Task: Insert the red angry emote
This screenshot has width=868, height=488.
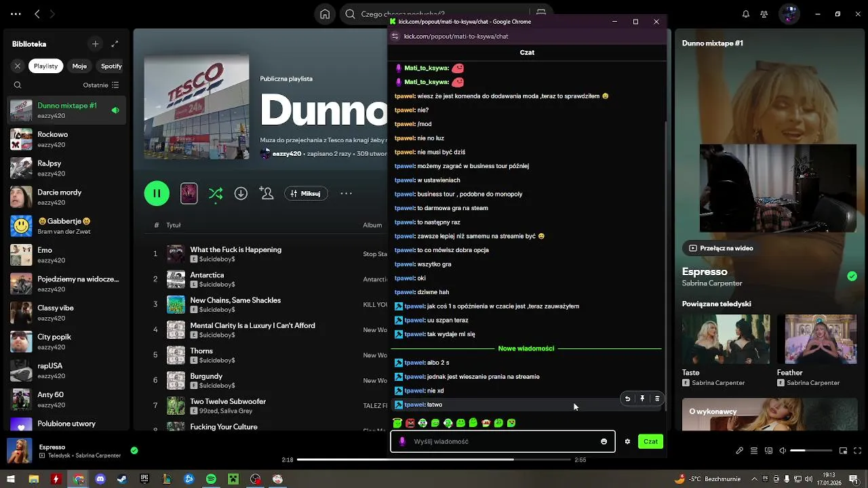Action: [x=410, y=423]
